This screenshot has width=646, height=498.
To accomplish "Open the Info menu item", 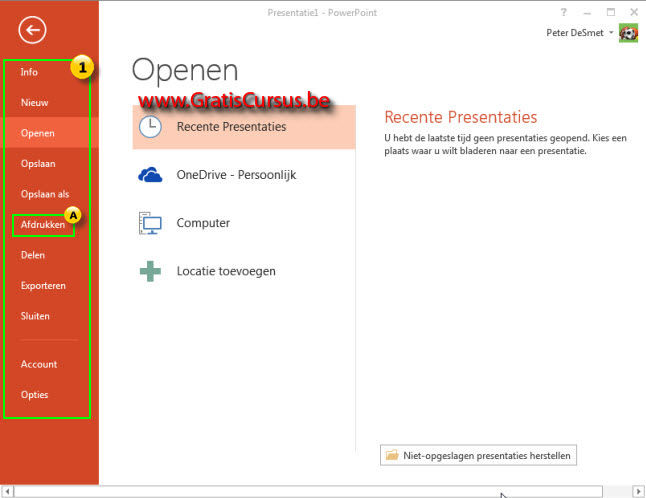I will (29, 72).
